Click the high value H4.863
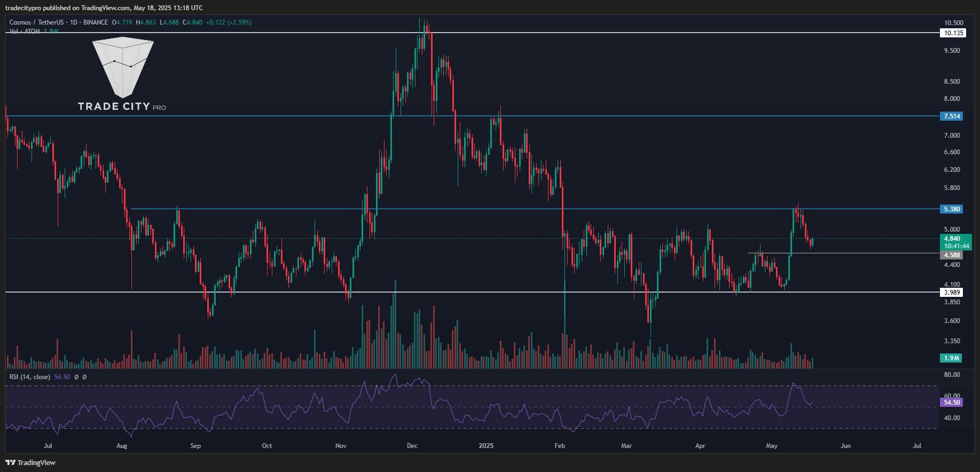Image resolution: width=980 pixels, height=472 pixels. (146, 22)
